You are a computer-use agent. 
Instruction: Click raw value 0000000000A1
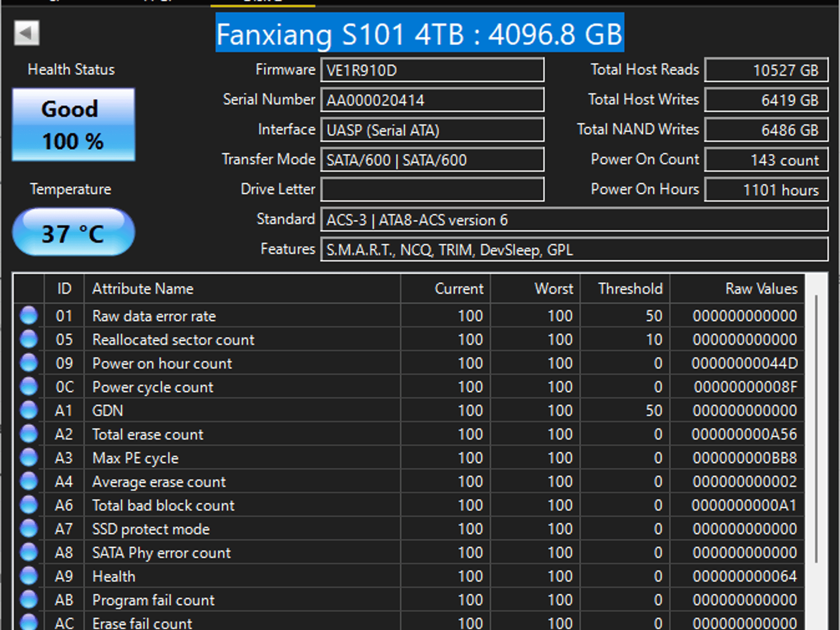(744, 505)
